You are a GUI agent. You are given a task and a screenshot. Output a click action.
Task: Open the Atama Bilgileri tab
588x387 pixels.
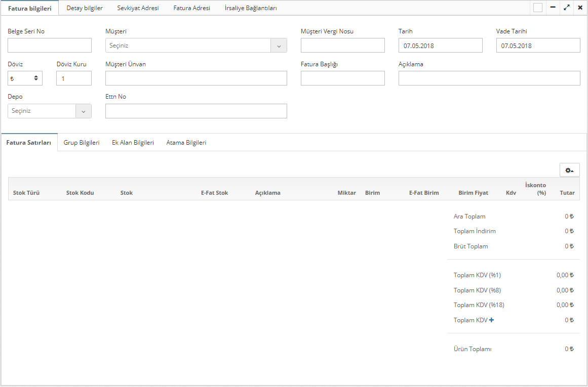pos(186,143)
